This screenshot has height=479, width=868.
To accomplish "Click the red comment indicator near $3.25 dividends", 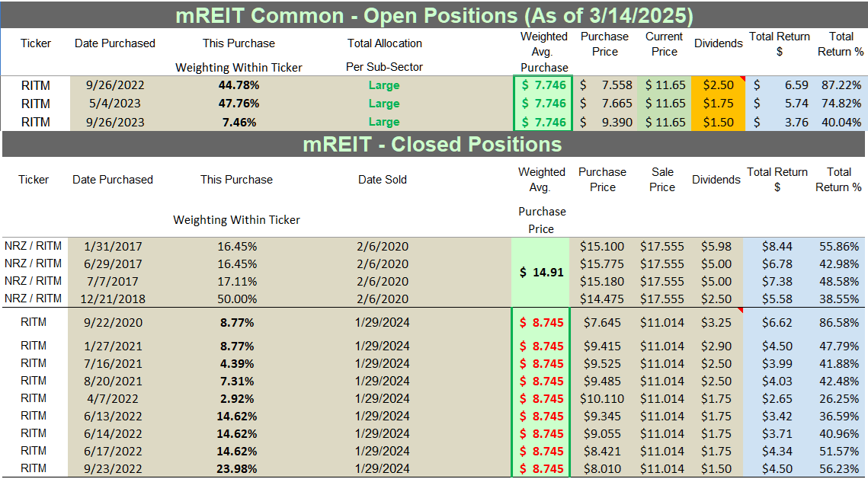I will [740, 310].
